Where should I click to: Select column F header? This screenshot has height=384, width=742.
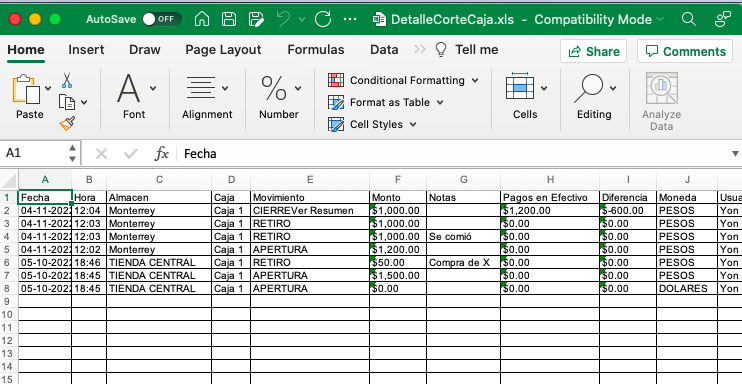tap(398, 179)
